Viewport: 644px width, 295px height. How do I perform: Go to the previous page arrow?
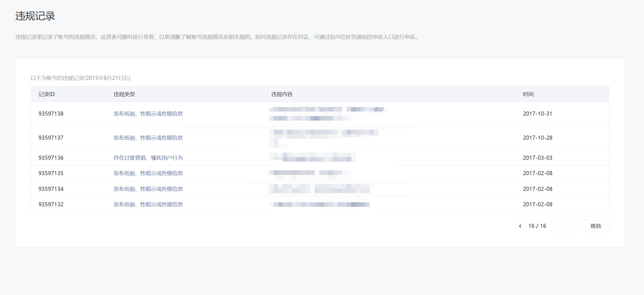520,226
